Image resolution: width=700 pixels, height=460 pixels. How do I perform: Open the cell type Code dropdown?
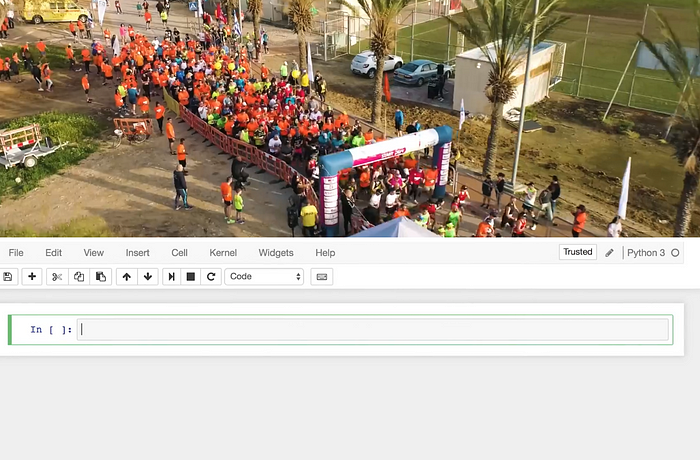pyautogui.click(x=264, y=276)
